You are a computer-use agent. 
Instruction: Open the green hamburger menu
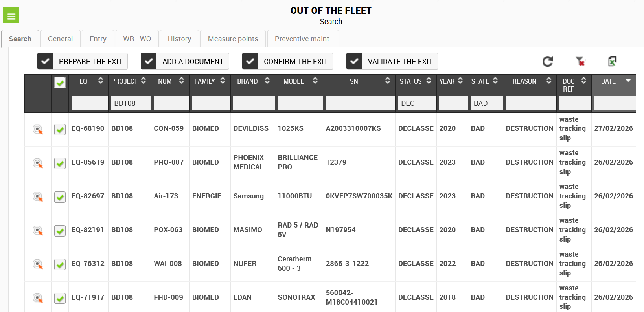(x=11, y=15)
